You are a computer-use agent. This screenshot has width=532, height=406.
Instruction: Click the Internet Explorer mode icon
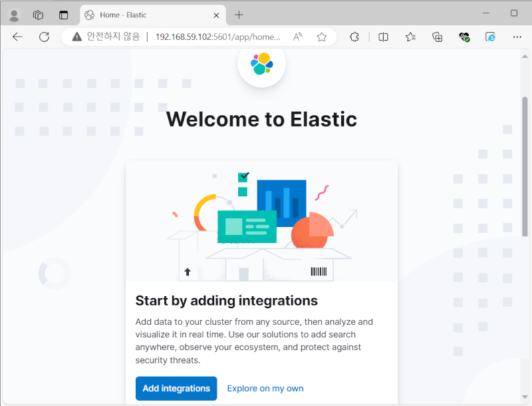click(490, 37)
